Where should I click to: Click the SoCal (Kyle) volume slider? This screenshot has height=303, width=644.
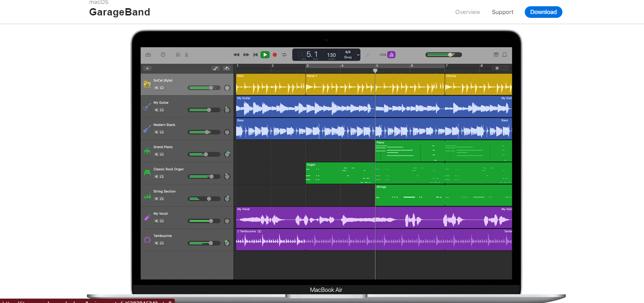tap(204, 88)
